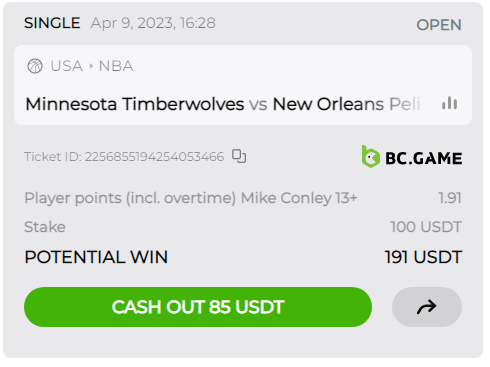Click the BC.GAME logo

(x=412, y=157)
